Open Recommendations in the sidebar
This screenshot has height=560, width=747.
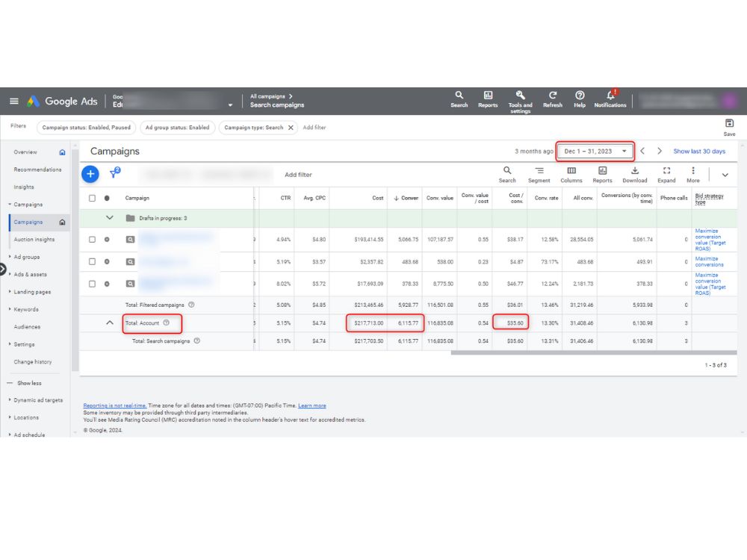[x=37, y=169]
